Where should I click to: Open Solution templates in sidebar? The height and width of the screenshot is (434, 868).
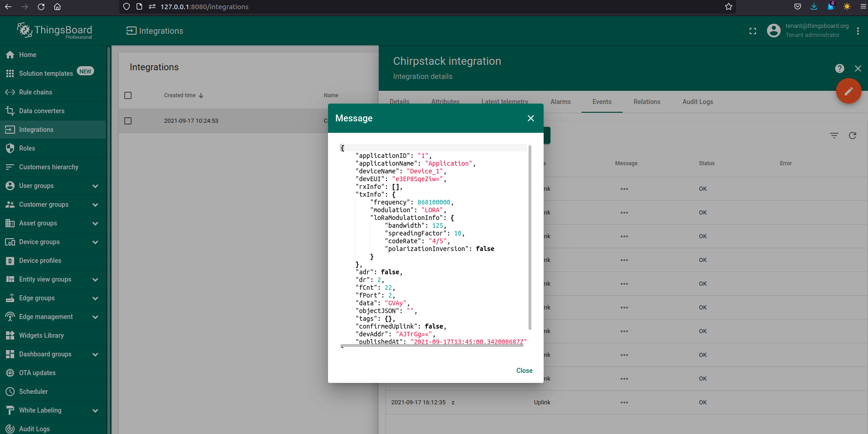tap(53, 73)
